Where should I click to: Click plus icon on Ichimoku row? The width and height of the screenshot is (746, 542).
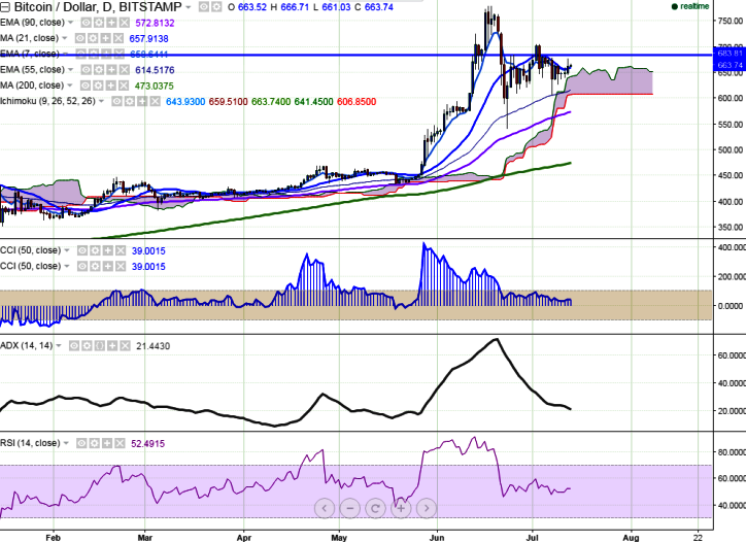[142, 101]
